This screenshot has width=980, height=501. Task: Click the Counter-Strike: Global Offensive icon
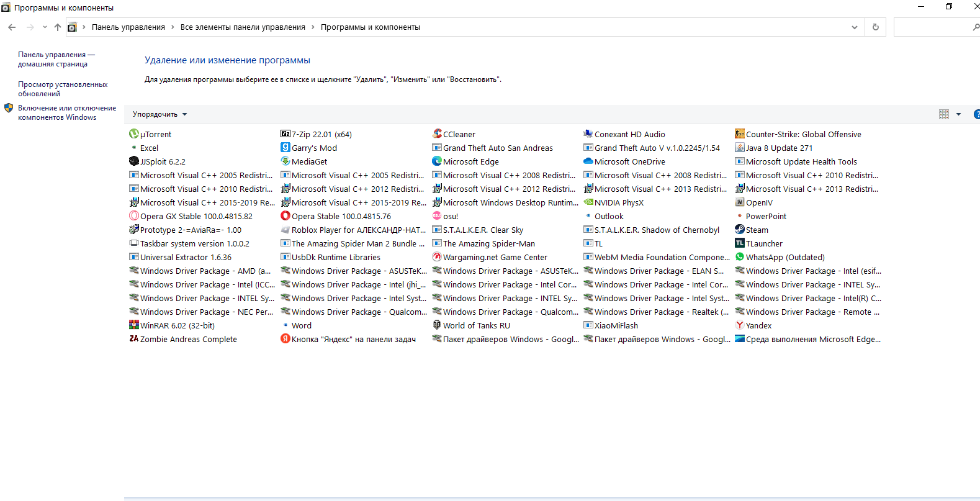pos(739,133)
